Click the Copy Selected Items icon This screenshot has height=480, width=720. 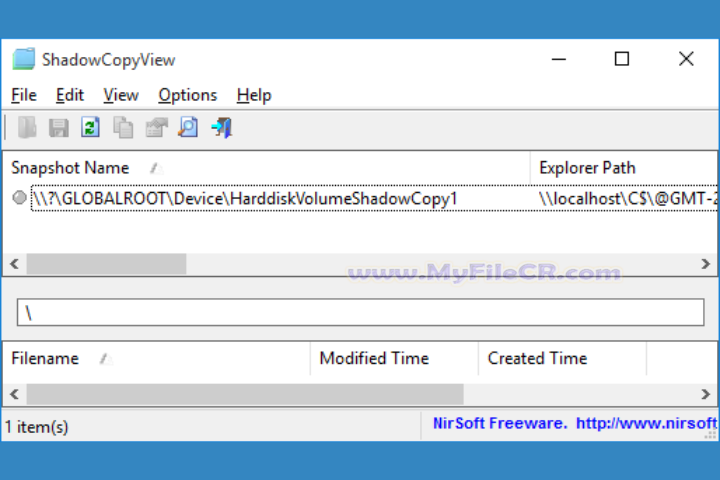(x=123, y=127)
